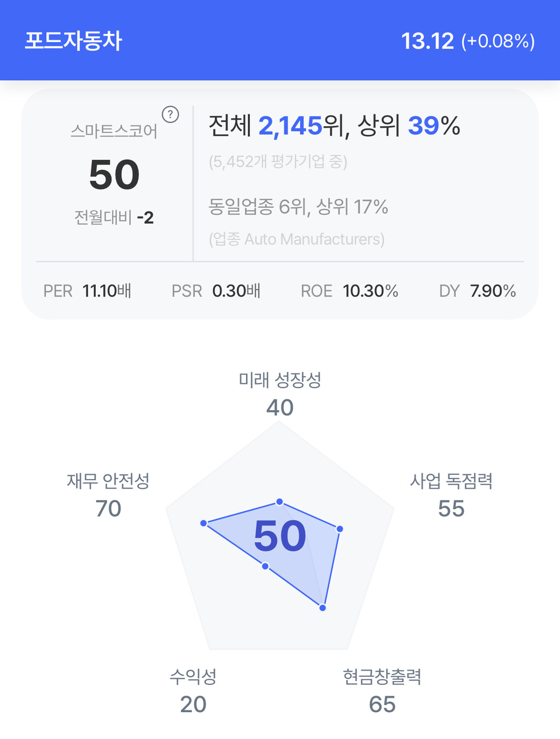Tap the 수익성 axis label
Viewport: 560px width, 739px height.
[x=193, y=677]
